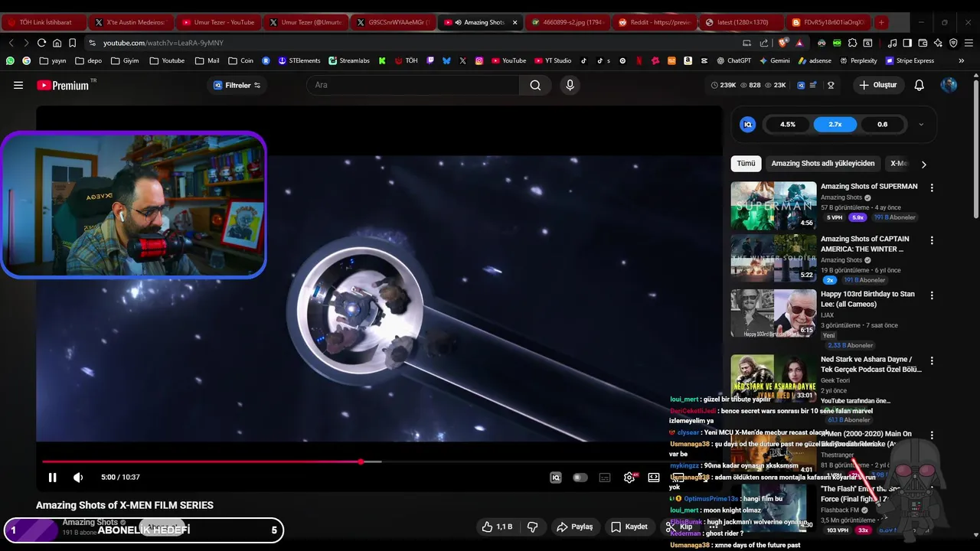
Task: Open the trophy icon in YouTube header
Action: tap(831, 85)
